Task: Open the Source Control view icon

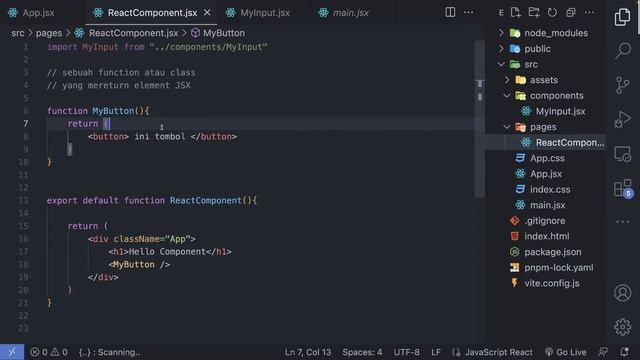Action: [x=622, y=85]
